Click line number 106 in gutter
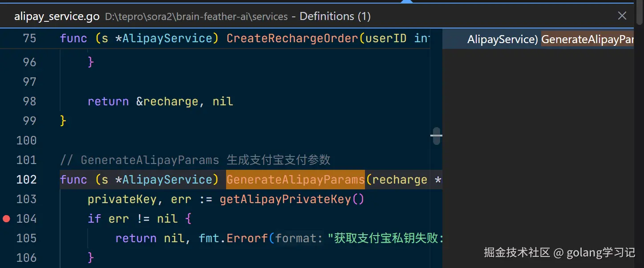The image size is (644, 268). coord(26,258)
